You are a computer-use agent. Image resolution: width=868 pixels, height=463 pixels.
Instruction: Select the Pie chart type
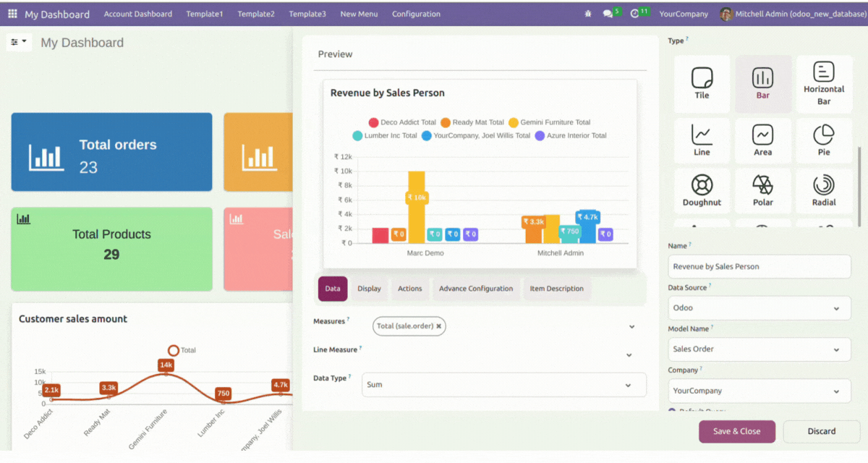[824, 140]
